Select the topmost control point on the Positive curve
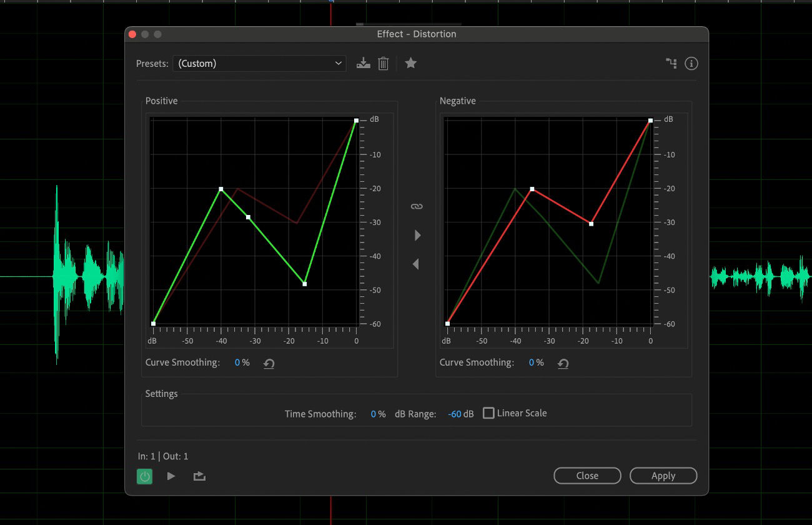This screenshot has width=812, height=525. tap(355, 120)
